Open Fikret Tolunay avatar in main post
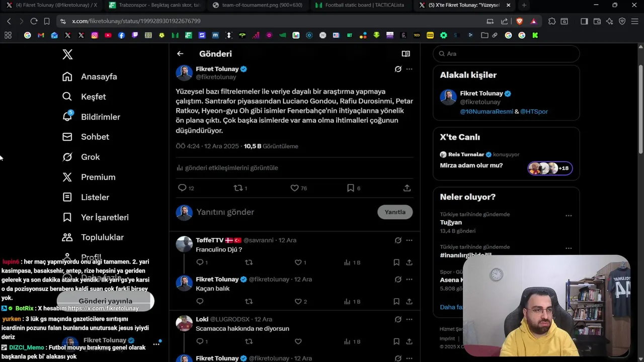 184,73
